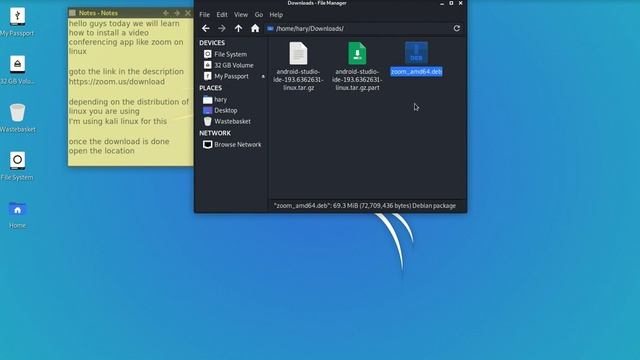Maximize the File Manager window
Image resolution: width=640 pixels, height=360 pixels.
tap(451, 3)
